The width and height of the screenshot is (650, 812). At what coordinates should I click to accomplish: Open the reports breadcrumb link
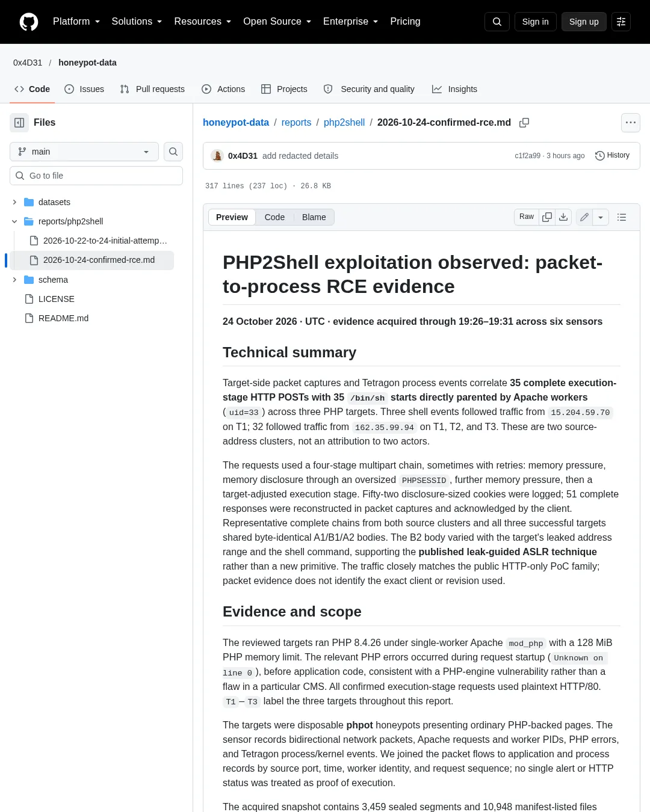click(x=296, y=123)
